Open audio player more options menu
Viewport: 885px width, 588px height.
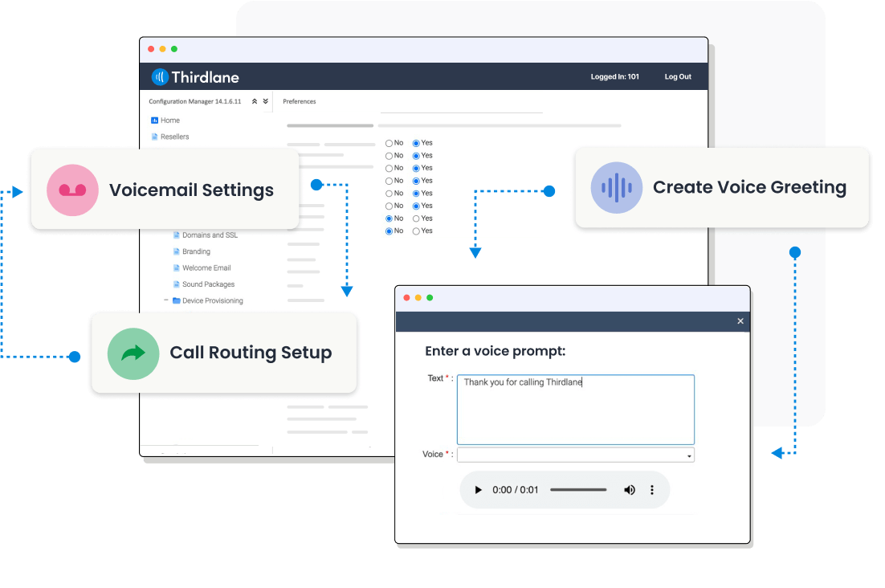(x=652, y=490)
